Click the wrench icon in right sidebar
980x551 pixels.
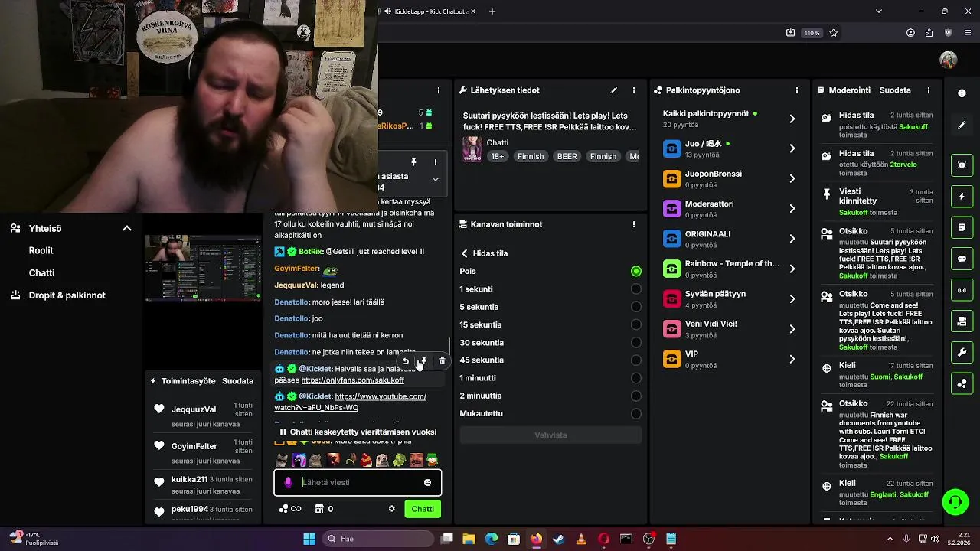tap(962, 353)
